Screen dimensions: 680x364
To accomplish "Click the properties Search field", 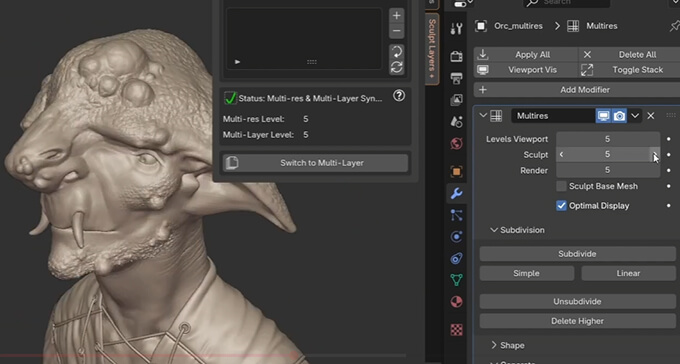I will coord(566,3).
